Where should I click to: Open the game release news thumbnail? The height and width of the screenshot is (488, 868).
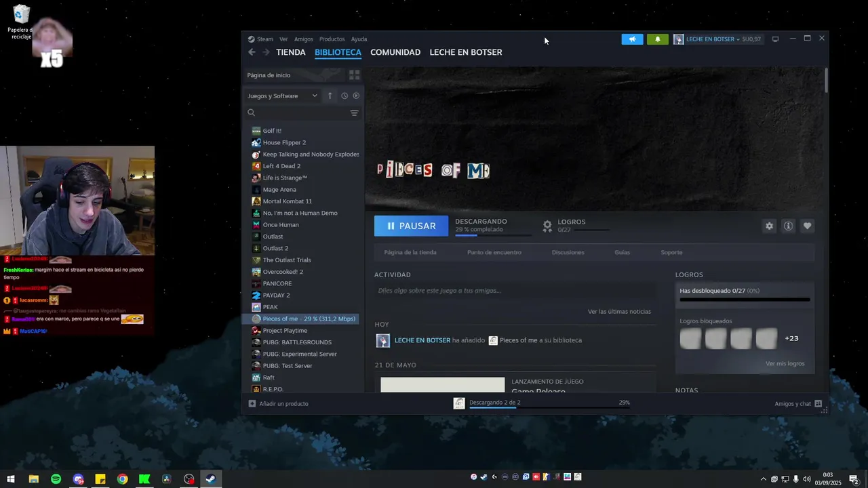[443, 384]
